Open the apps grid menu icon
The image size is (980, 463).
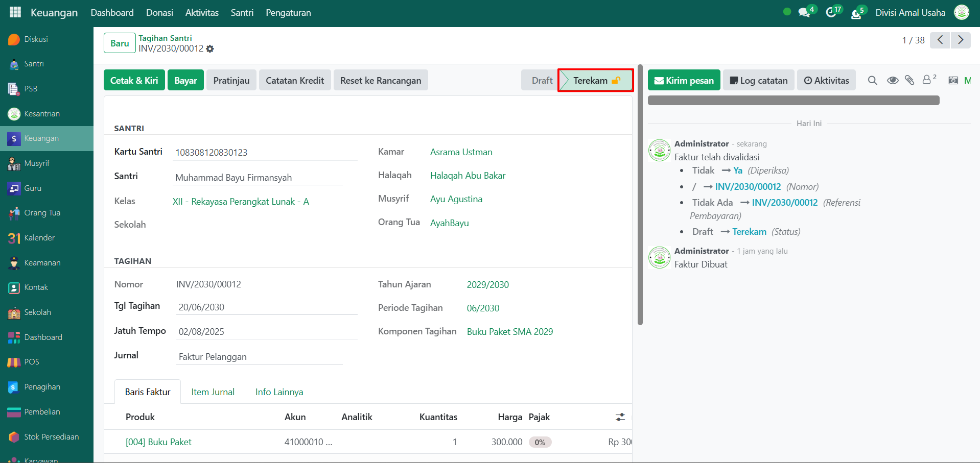(15, 12)
